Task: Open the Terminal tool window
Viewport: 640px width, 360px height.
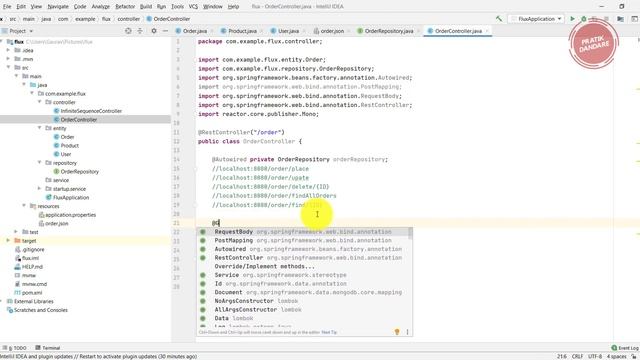Action: (x=48, y=348)
